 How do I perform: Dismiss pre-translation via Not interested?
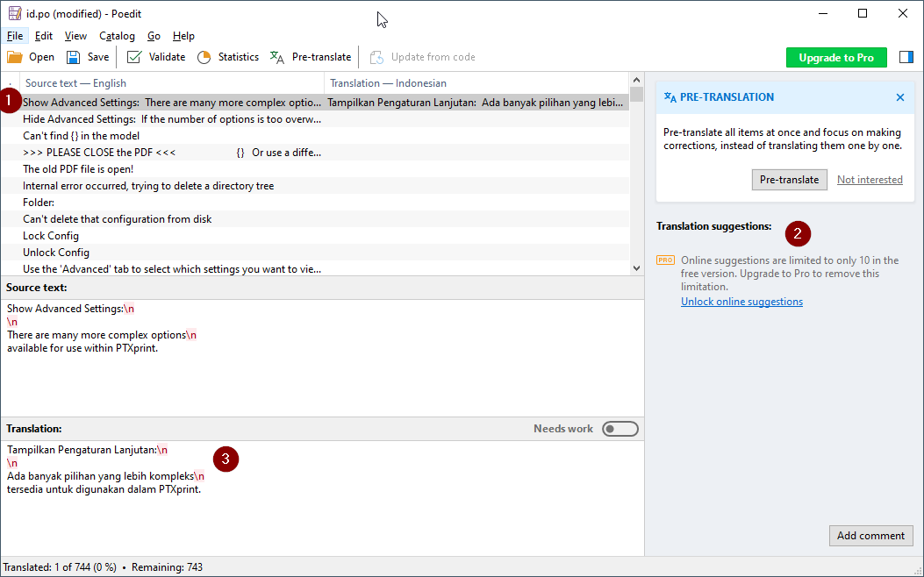tap(870, 179)
